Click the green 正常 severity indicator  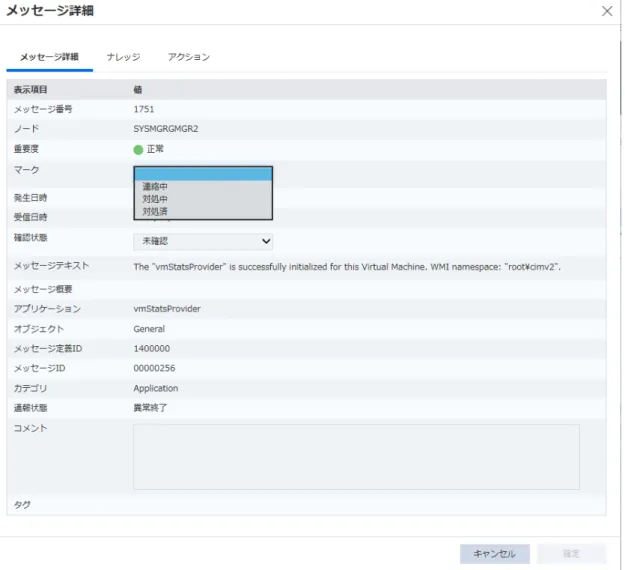(x=138, y=150)
